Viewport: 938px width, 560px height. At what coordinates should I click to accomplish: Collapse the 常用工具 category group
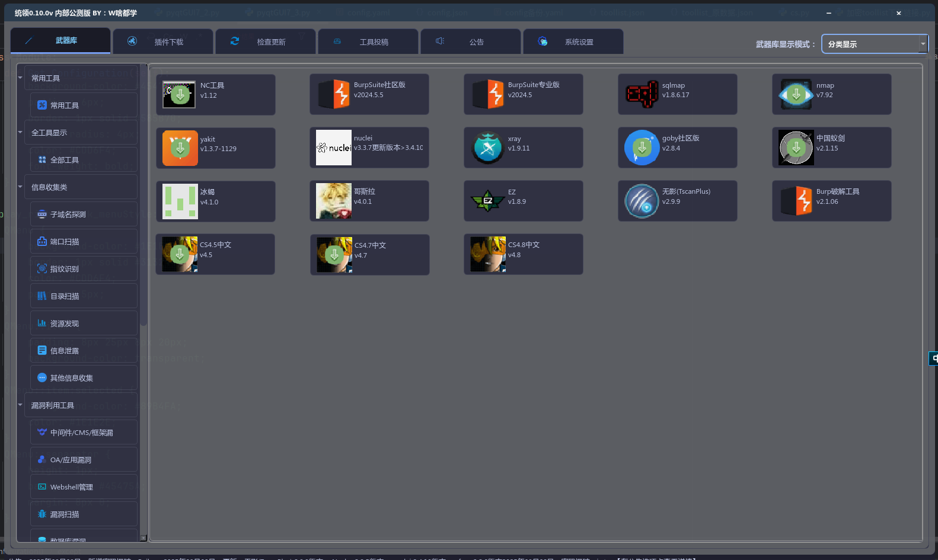click(20, 78)
